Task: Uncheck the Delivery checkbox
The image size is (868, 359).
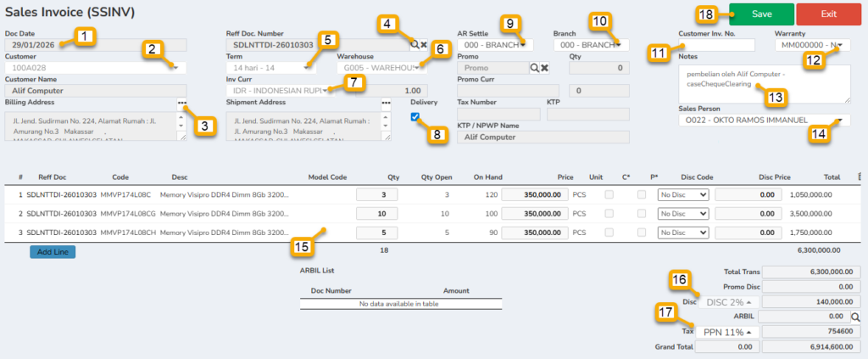Action: [x=415, y=117]
